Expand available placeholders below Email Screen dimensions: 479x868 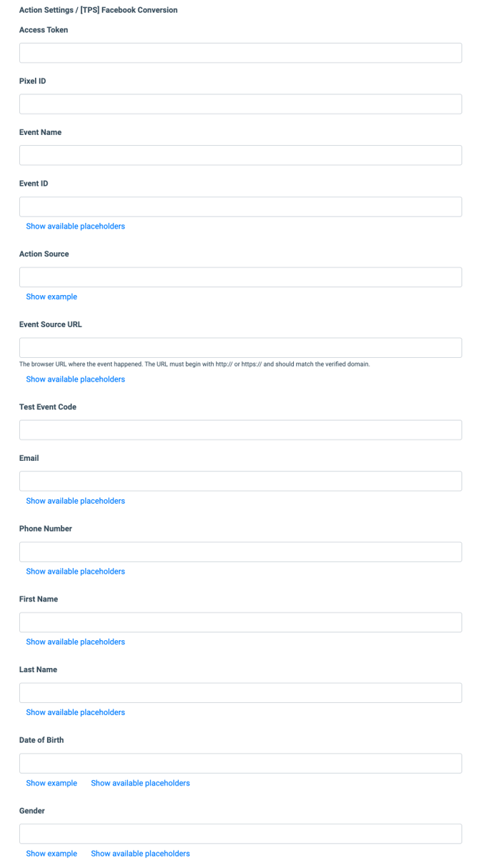[75, 502]
